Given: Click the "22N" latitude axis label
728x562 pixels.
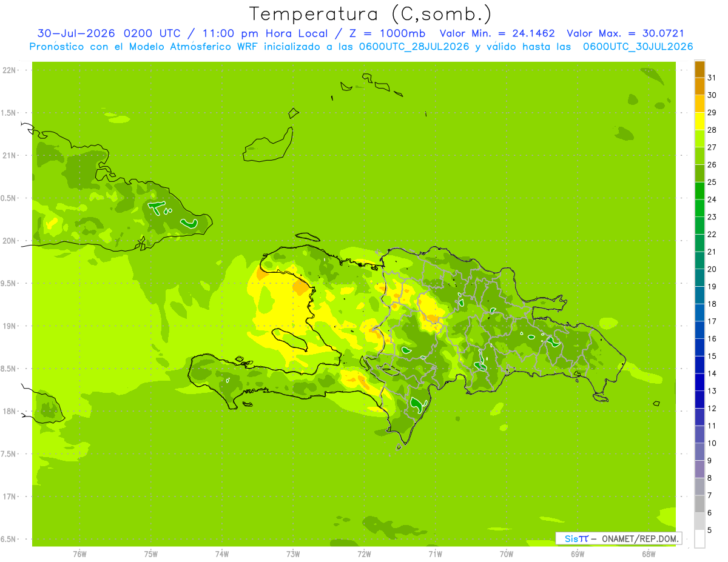Looking at the screenshot, I should 10,70.
